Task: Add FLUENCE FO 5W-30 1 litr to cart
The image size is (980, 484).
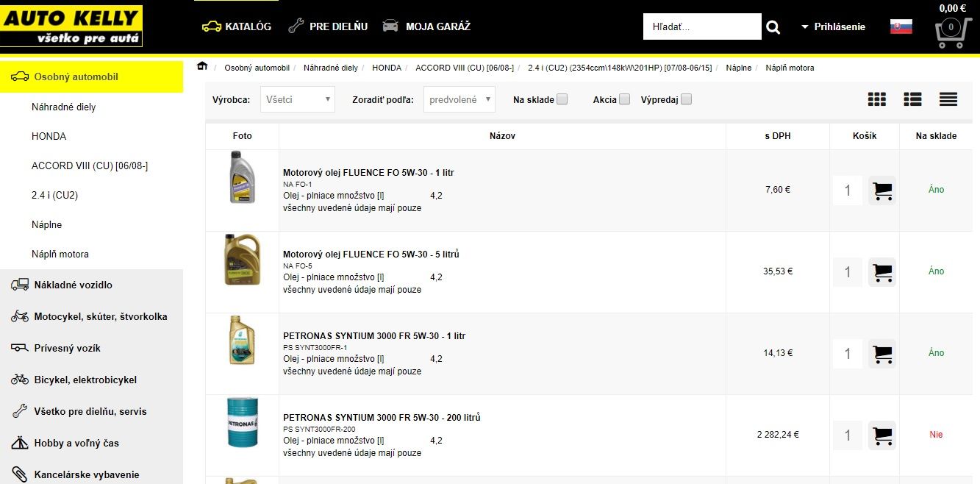Action: coord(882,191)
